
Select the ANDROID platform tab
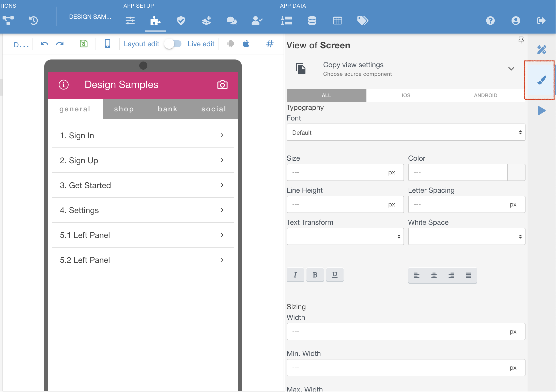click(485, 95)
